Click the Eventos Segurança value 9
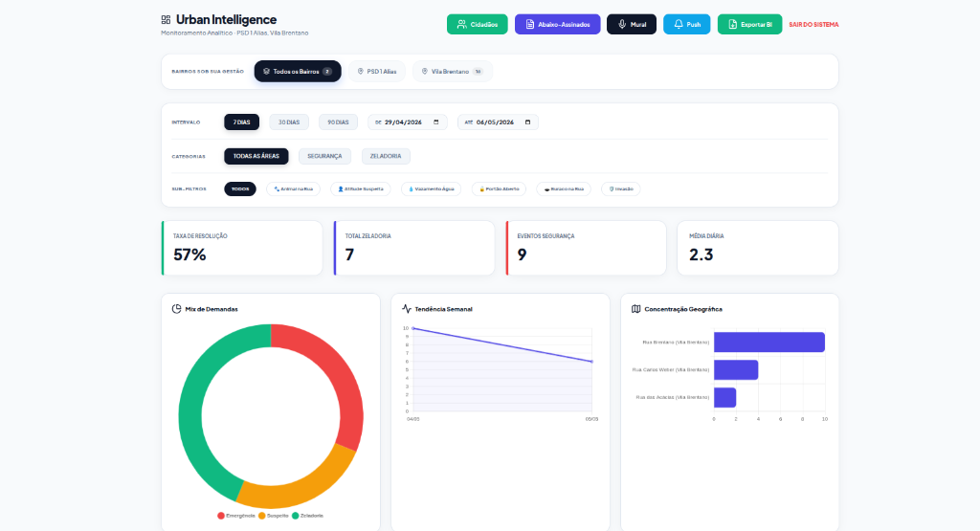Viewport: 980px width, 531px height. (522, 254)
